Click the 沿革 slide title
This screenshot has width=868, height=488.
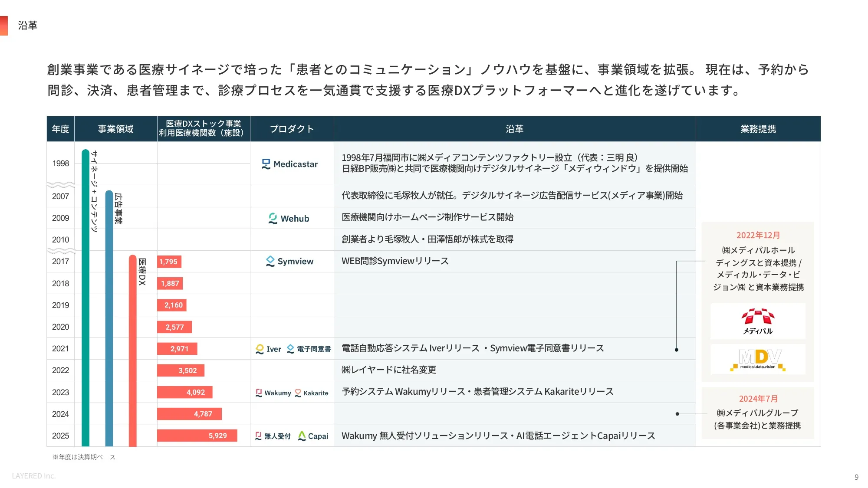28,26
